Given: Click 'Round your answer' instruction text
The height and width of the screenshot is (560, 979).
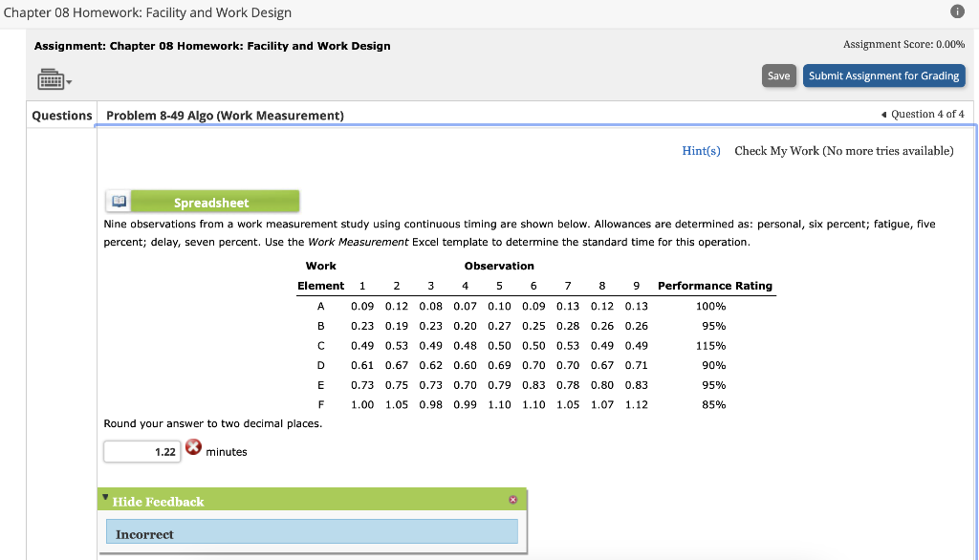Looking at the screenshot, I should [x=213, y=423].
